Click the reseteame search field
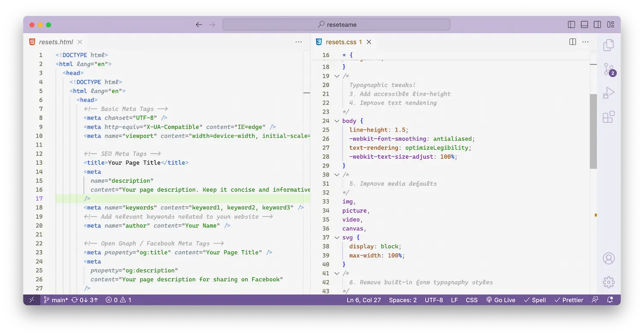644x336 pixels. point(336,24)
